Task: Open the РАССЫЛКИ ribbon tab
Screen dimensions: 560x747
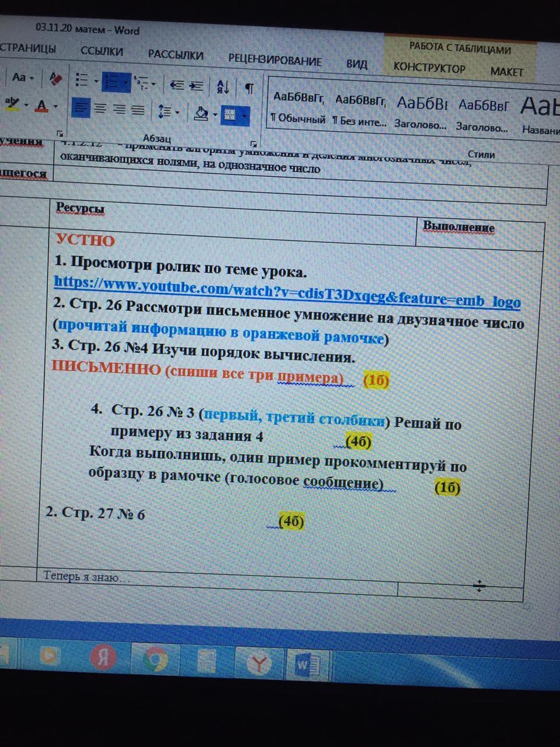Action: tap(176, 55)
